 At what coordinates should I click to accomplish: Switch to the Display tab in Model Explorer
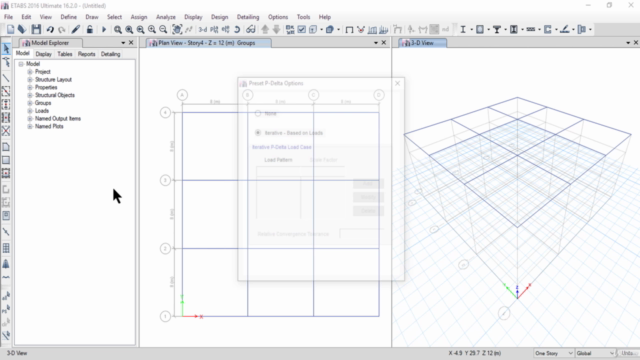point(43,54)
